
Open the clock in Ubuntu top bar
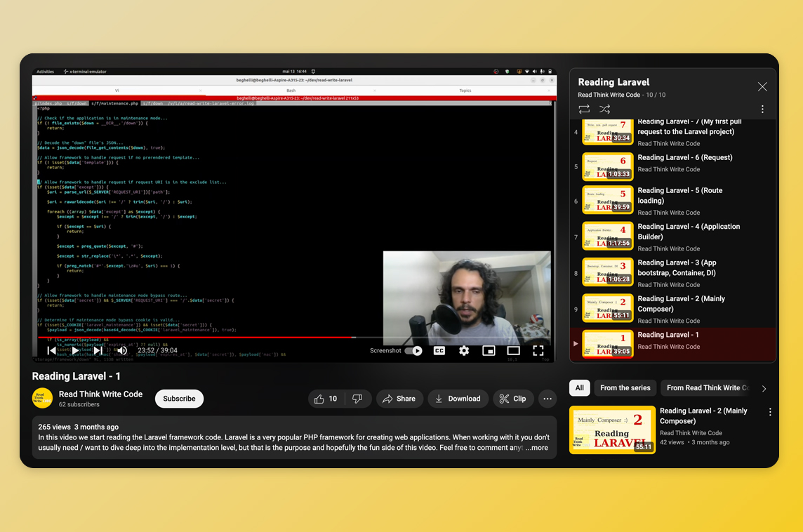(295, 72)
